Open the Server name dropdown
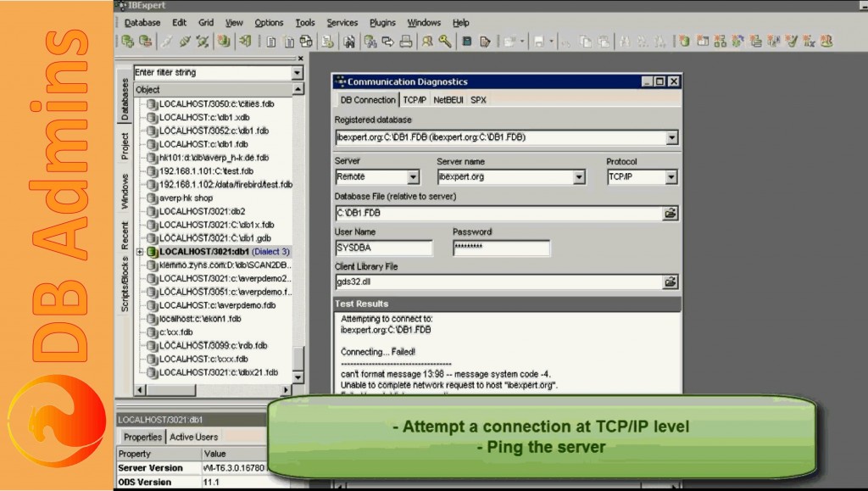This screenshot has width=868, height=491. pos(579,177)
